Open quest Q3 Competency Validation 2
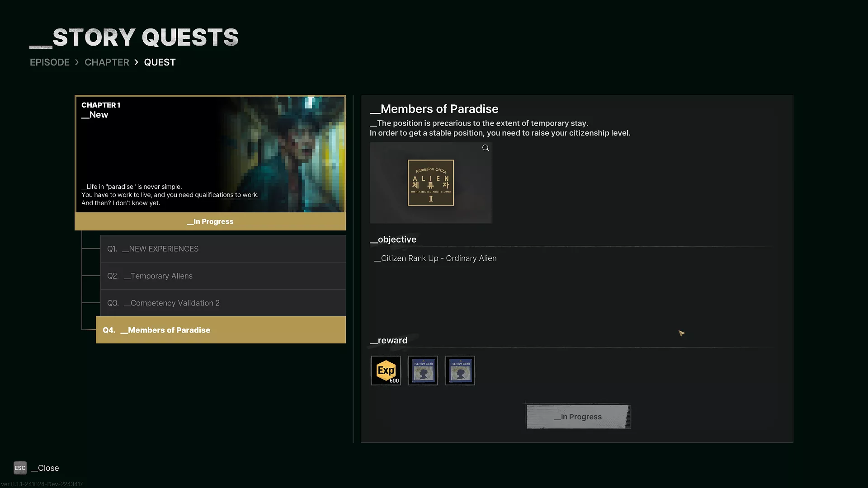This screenshot has height=488, width=868. coord(223,303)
